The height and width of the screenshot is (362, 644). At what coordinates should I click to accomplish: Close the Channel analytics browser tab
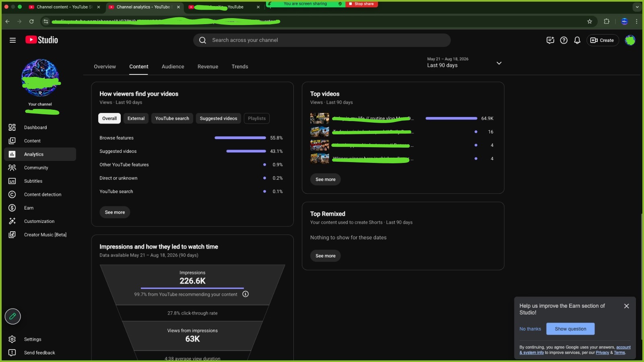point(178,7)
